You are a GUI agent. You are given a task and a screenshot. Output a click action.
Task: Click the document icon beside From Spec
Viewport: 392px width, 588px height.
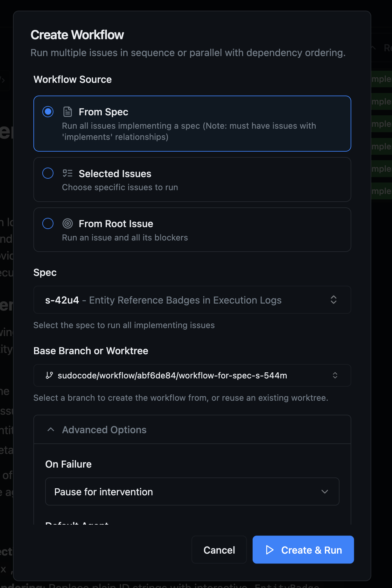point(68,111)
